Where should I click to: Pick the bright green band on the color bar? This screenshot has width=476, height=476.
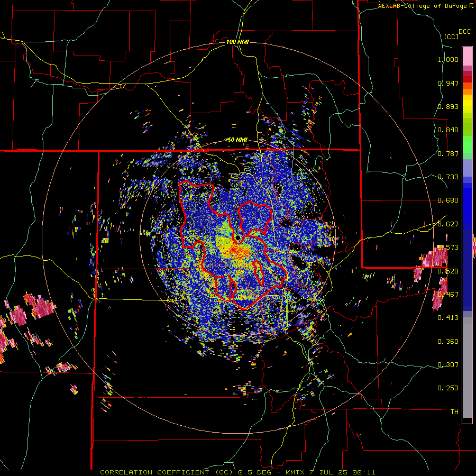[x=467, y=144]
